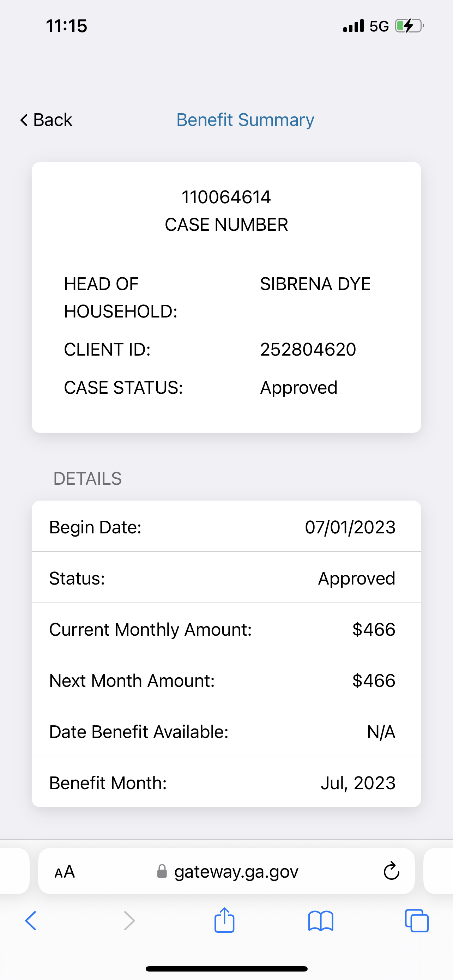The width and height of the screenshot is (453, 980).
Task: Tap the battery charging indicator
Action: 409,26
